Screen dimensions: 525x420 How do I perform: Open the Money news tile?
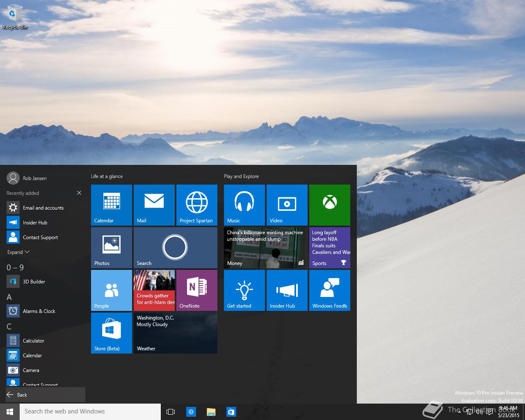(x=266, y=248)
